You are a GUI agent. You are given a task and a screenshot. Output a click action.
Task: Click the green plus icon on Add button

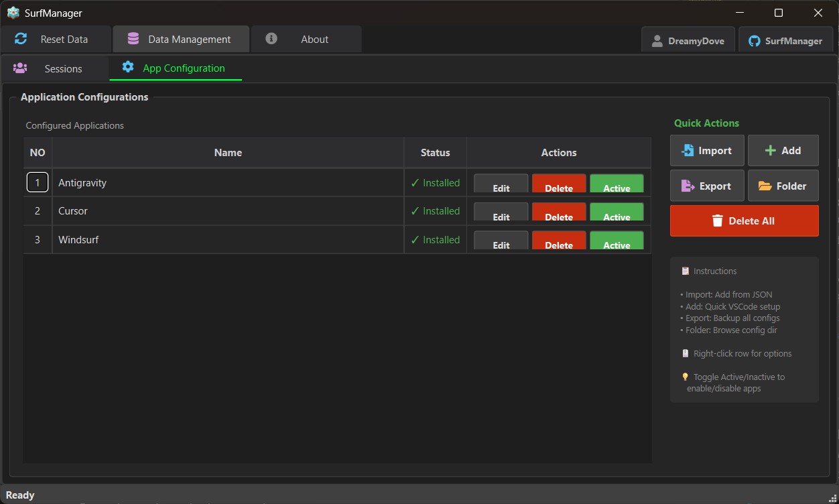(x=771, y=150)
